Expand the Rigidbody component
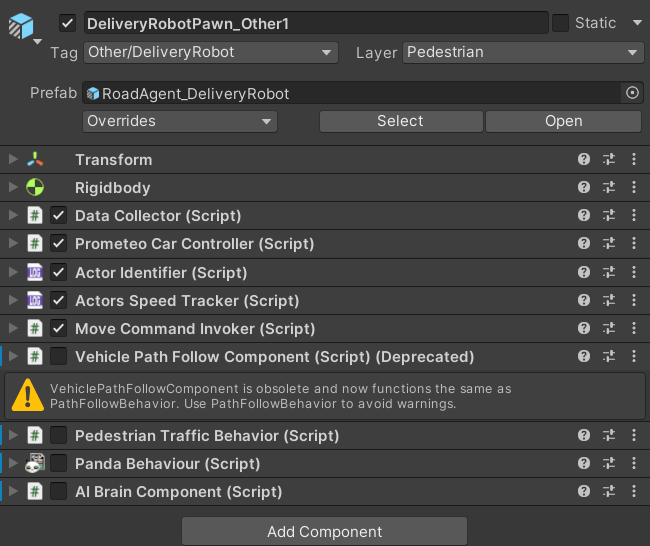 [x=13, y=187]
